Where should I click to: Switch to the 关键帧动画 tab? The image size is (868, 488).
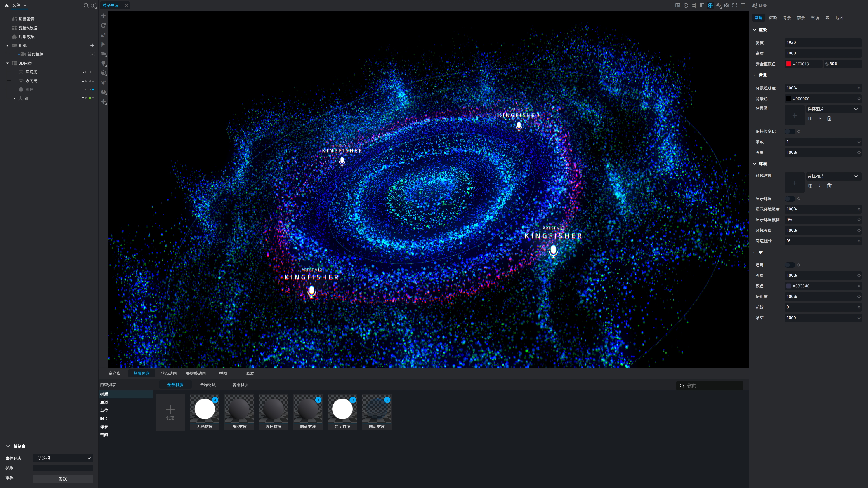click(196, 373)
